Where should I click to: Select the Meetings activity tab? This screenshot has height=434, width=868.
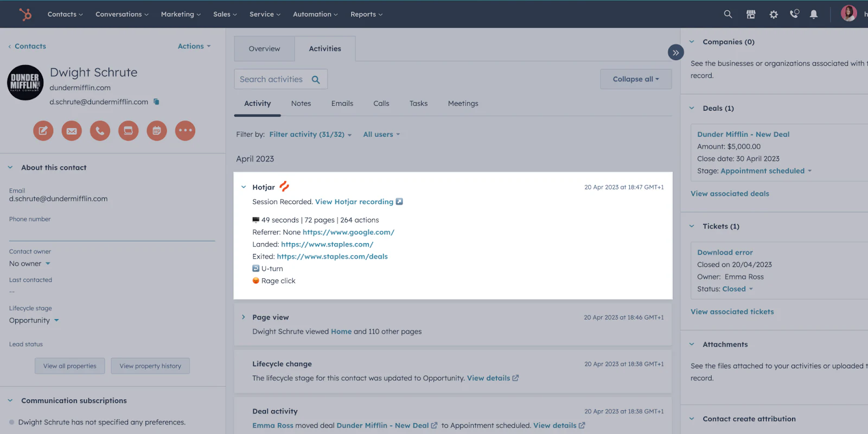pos(463,104)
